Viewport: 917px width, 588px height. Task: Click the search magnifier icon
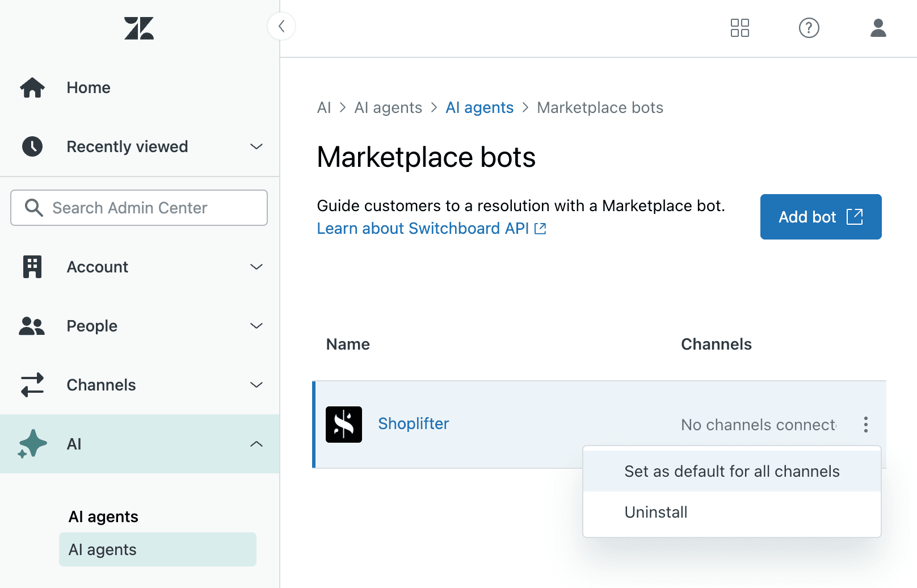coord(34,208)
